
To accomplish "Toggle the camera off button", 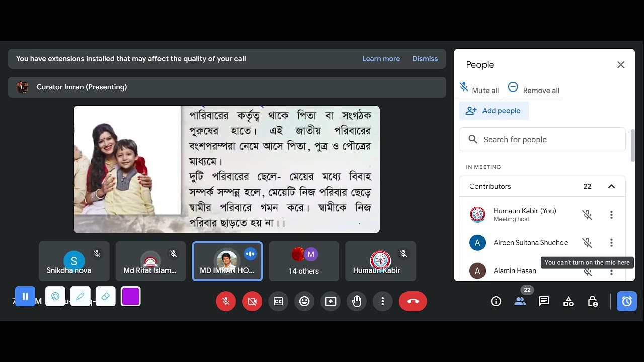I will pyautogui.click(x=252, y=301).
